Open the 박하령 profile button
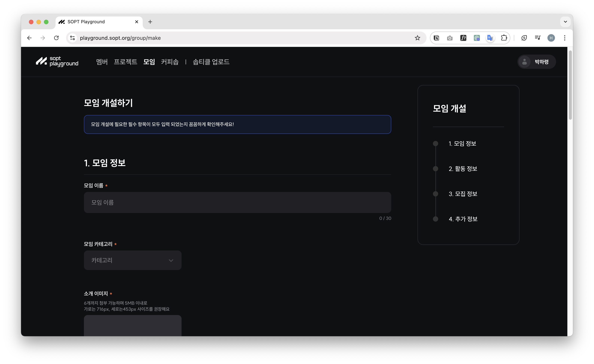 537,62
